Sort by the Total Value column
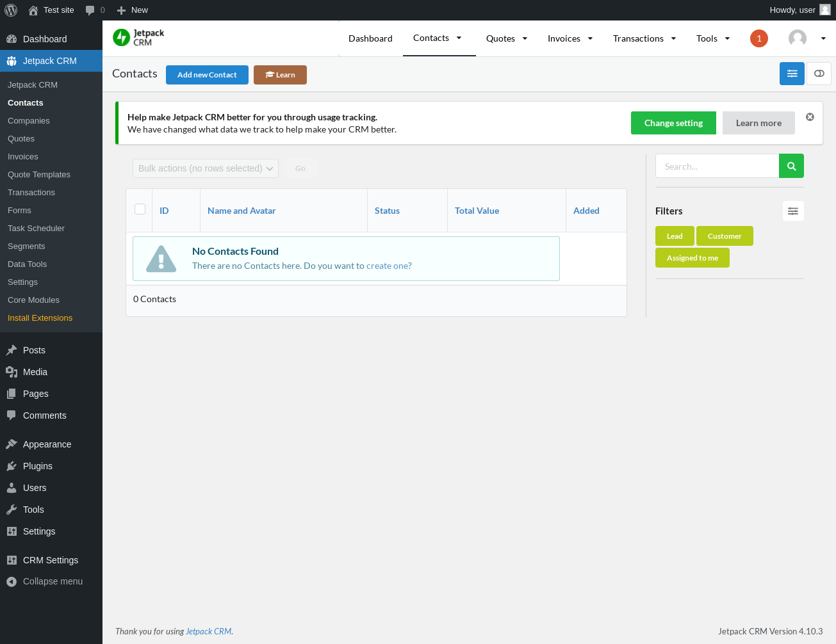Viewport: 836px width, 644px height. click(477, 211)
